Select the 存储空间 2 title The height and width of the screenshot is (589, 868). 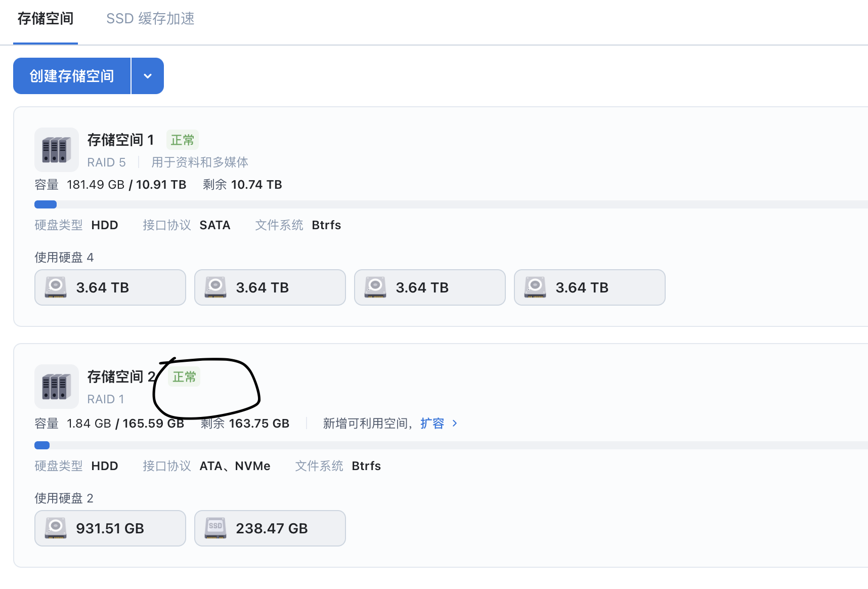(x=121, y=377)
